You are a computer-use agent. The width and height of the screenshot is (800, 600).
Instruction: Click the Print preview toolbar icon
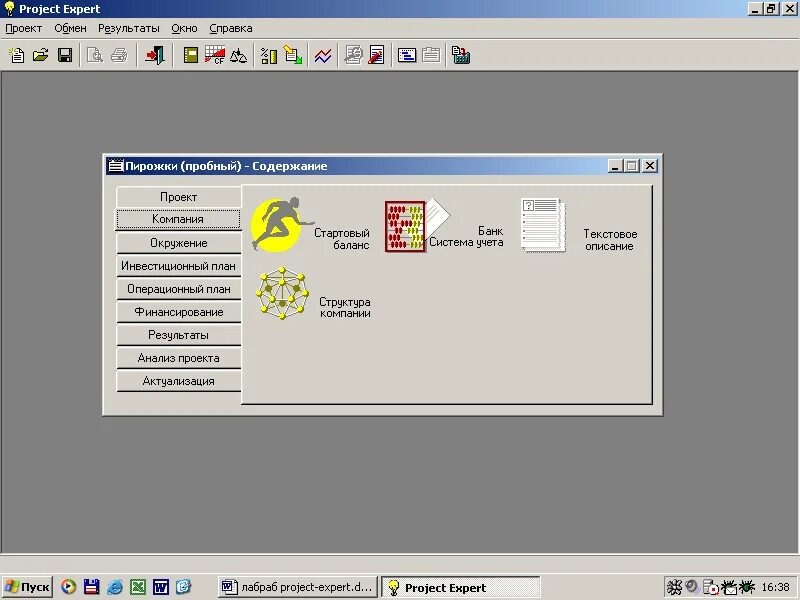click(95, 55)
